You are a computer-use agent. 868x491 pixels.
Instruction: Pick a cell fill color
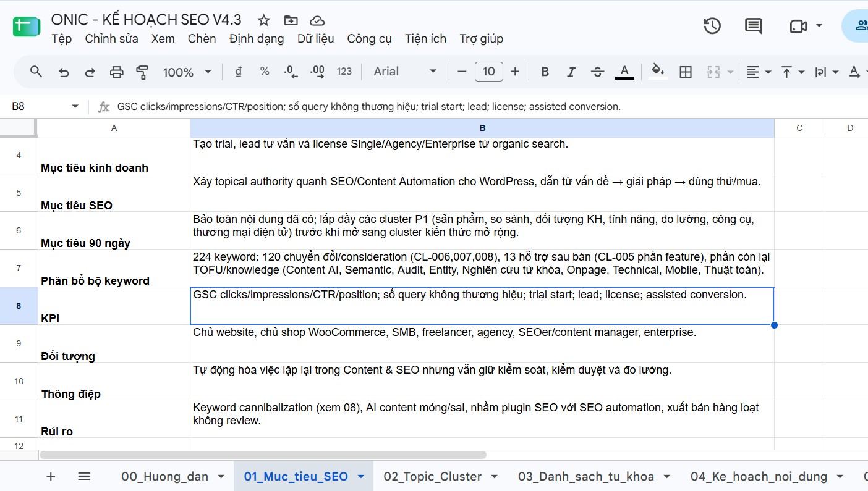click(658, 72)
